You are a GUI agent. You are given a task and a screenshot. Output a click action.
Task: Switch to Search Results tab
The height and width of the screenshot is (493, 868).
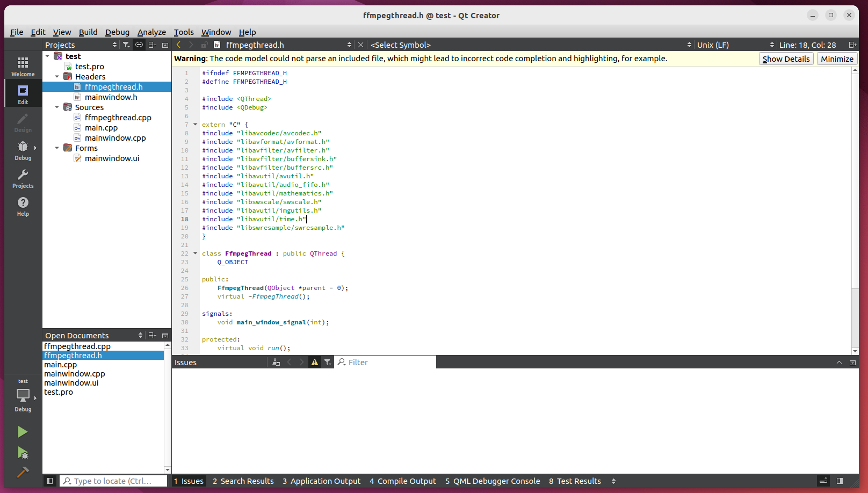tap(243, 481)
